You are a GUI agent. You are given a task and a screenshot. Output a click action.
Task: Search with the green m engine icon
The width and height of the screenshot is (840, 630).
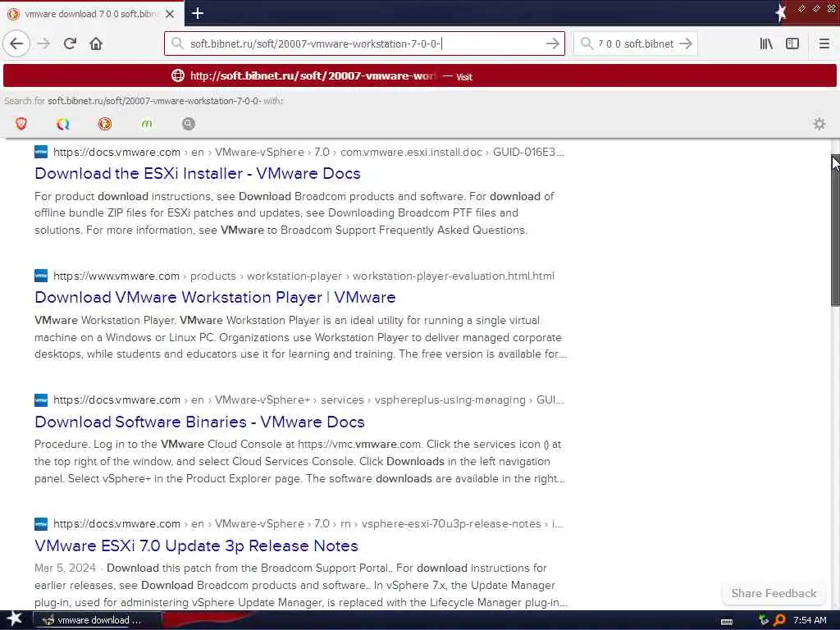(147, 124)
